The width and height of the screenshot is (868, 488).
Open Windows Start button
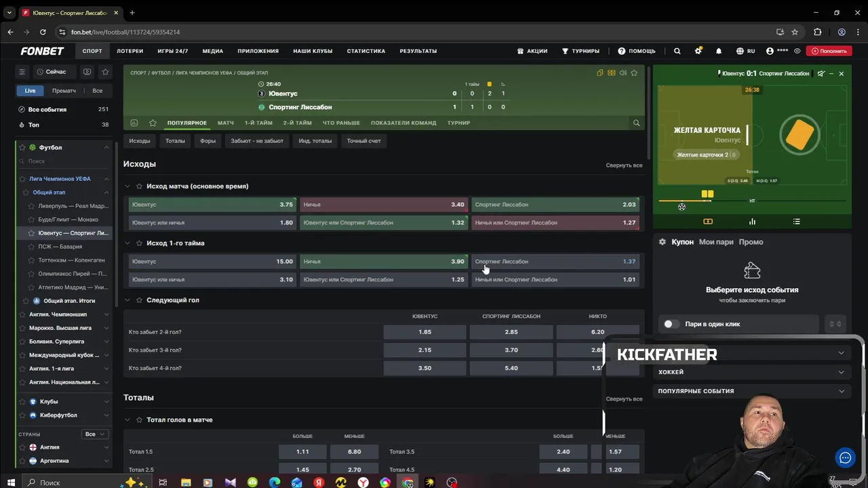[x=11, y=483]
